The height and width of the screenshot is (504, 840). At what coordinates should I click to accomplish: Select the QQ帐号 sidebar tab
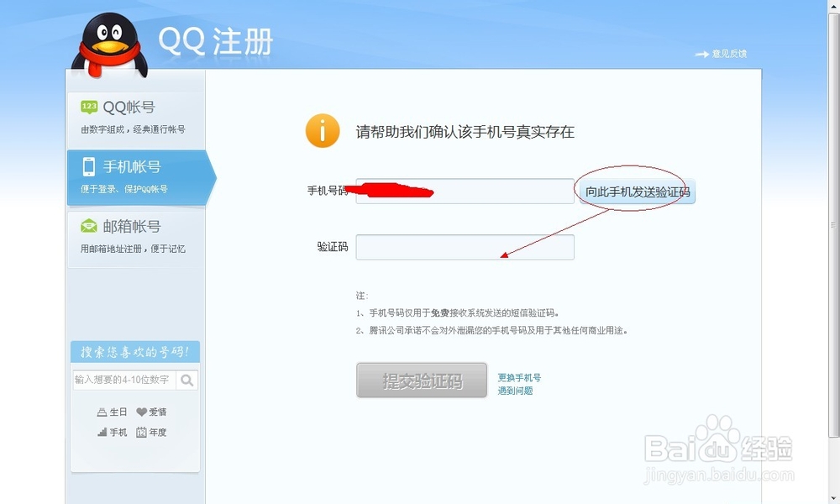point(135,118)
